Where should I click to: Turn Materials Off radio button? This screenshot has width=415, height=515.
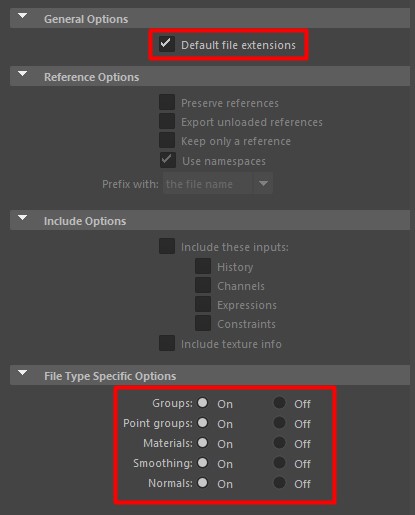279,443
